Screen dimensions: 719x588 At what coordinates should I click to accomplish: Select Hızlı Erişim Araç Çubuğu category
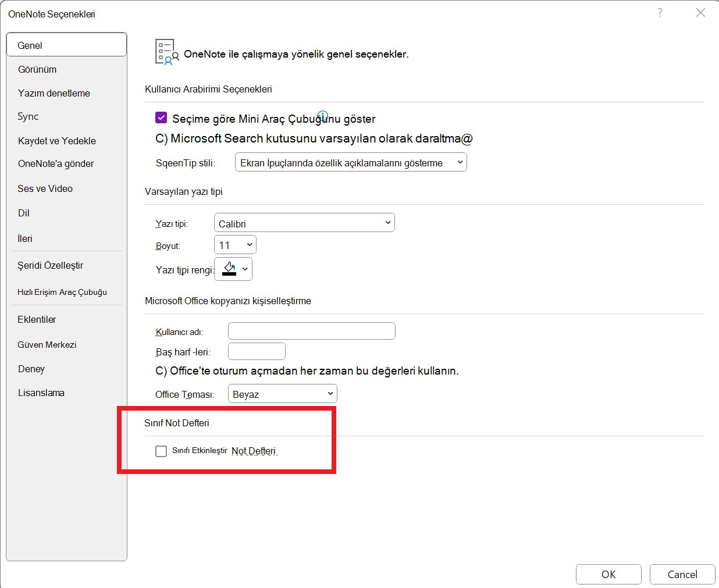pos(62,292)
